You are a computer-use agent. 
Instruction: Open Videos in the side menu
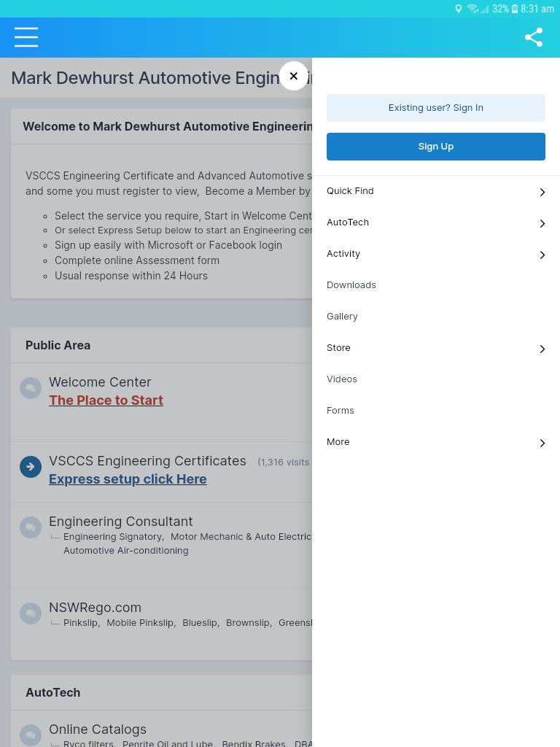[342, 379]
